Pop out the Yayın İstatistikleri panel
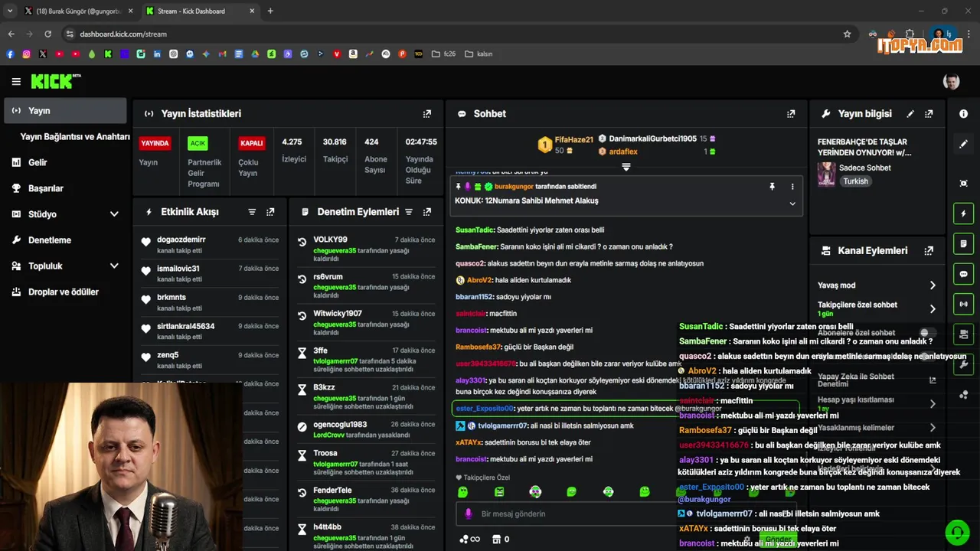Image resolution: width=980 pixels, height=551 pixels. click(427, 113)
